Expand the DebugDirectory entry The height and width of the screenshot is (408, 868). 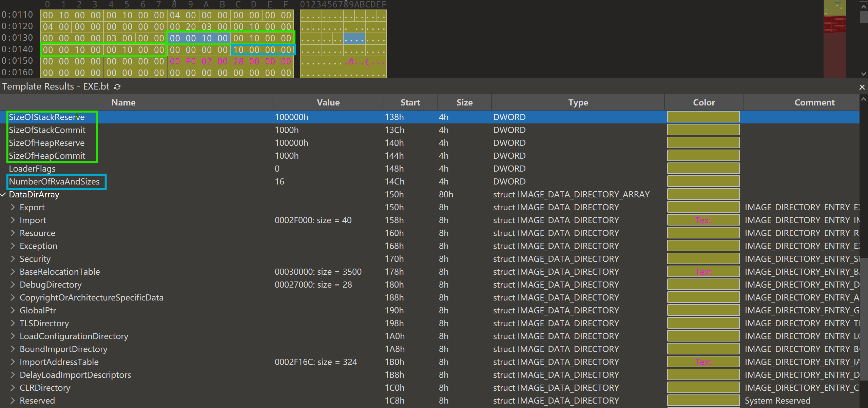point(13,285)
